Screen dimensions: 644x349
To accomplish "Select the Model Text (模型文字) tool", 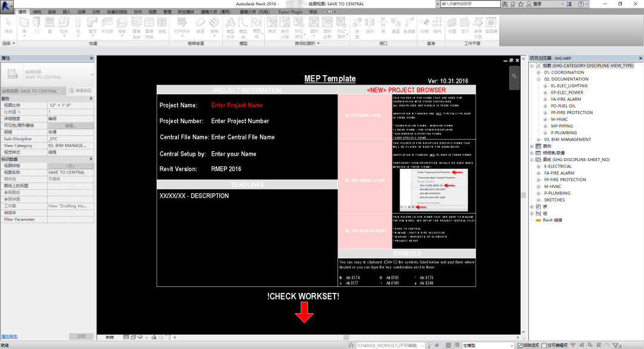I will (230, 27).
